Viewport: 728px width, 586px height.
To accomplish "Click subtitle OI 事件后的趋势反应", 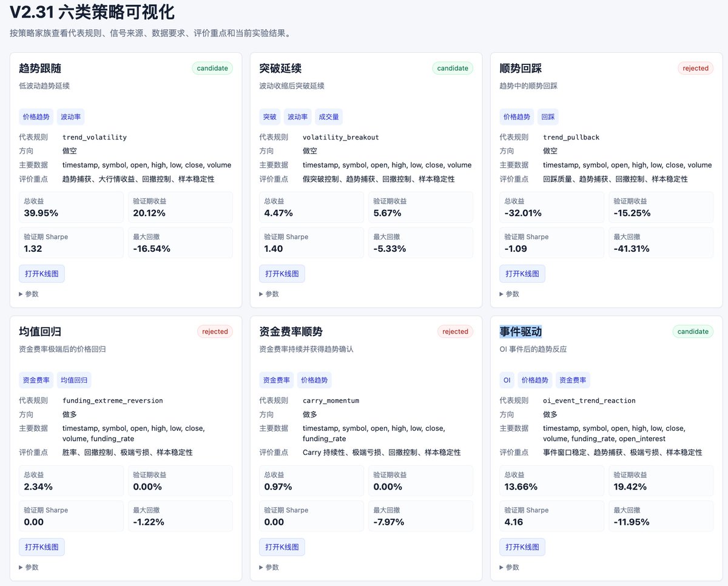I will click(533, 349).
